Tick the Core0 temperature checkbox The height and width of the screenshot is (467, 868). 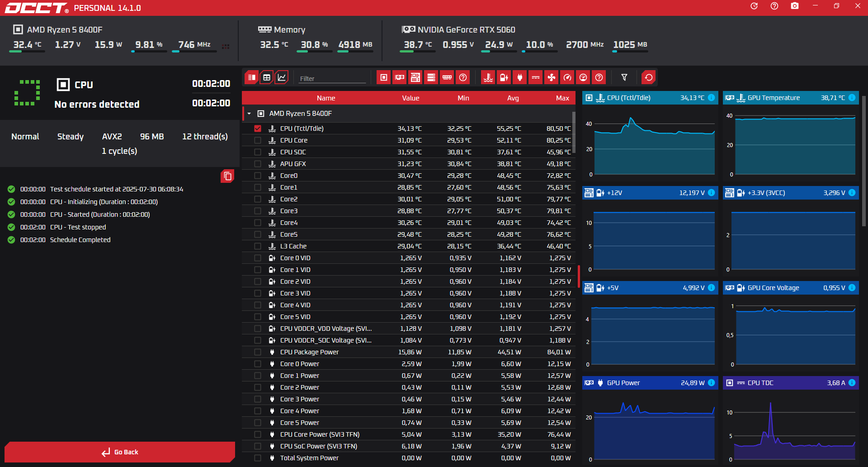click(x=258, y=176)
